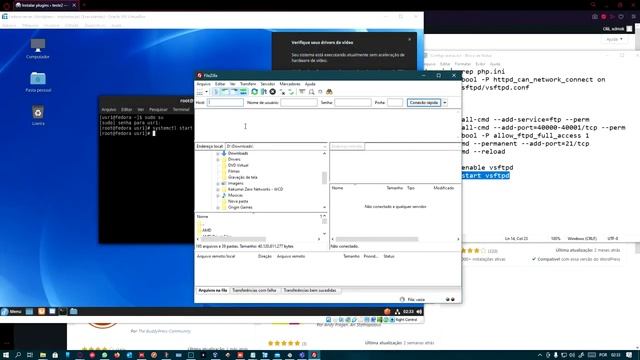Click the process queue toolbar icon
The image size is (640, 360).
point(264,92)
